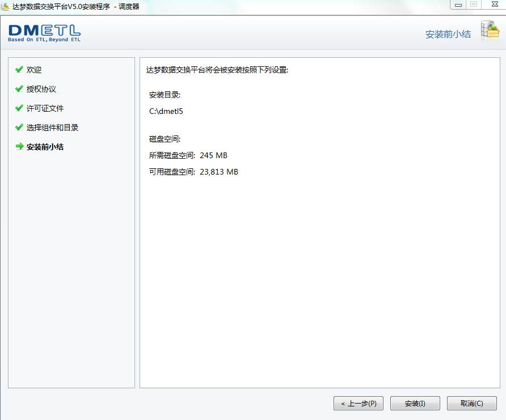506x420 pixels.
Task: Click the DMETL logo in the header
Action: coord(44,33)
